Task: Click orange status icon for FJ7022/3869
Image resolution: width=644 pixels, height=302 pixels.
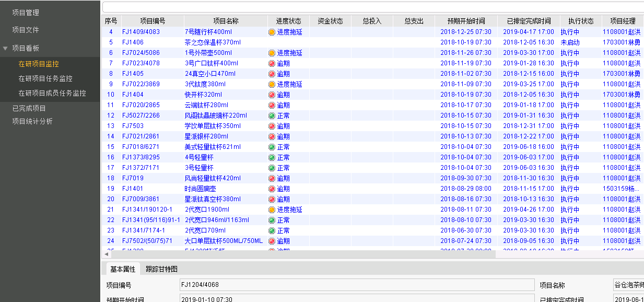Action: 272,84
